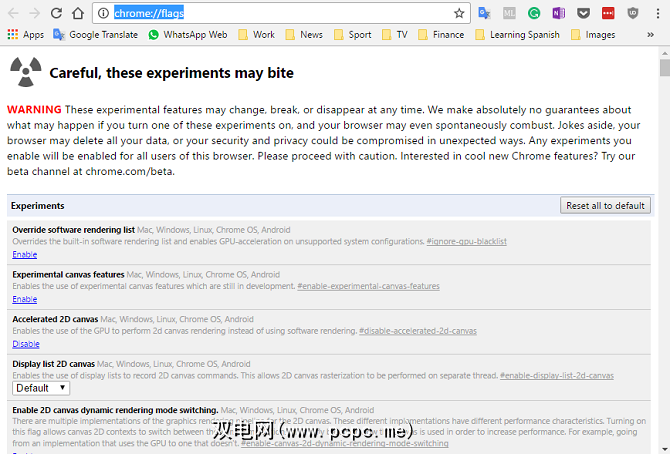Open the Work bookmarks folder

(x=256, y=35)
